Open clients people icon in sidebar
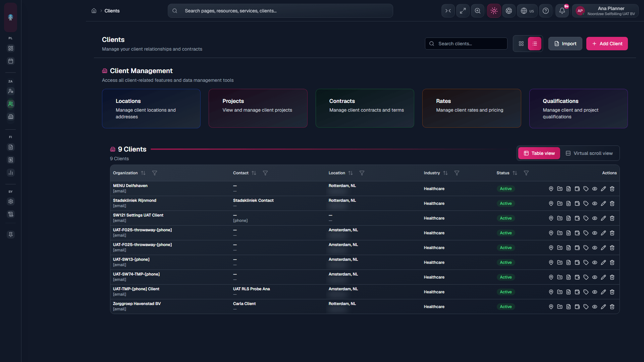 point(11,104)
